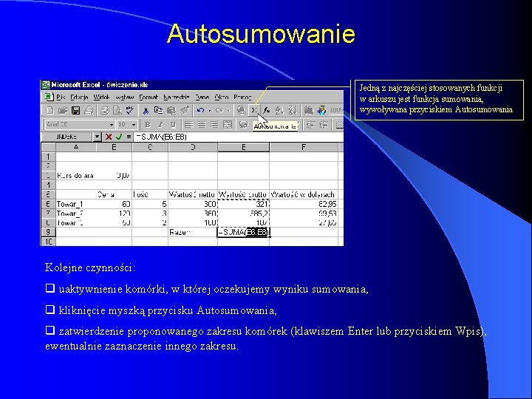Image resolution: width=532 pixels, height=399 pixels.
Task: Open the Dane menu
Action: click(x=202, y=98)
